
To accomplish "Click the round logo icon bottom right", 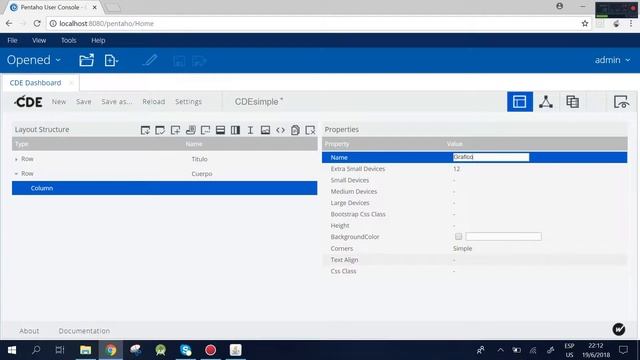I will click(x=619, y=329).
